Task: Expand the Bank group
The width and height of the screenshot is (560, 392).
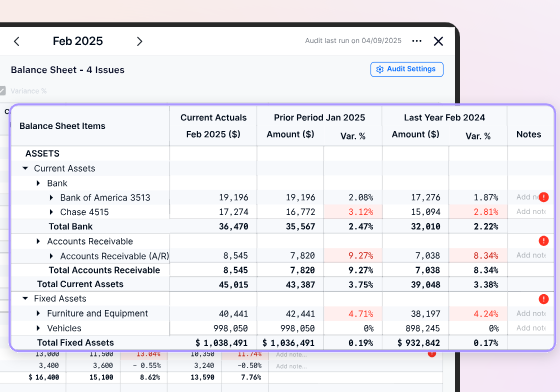Action: pos(38,183)
